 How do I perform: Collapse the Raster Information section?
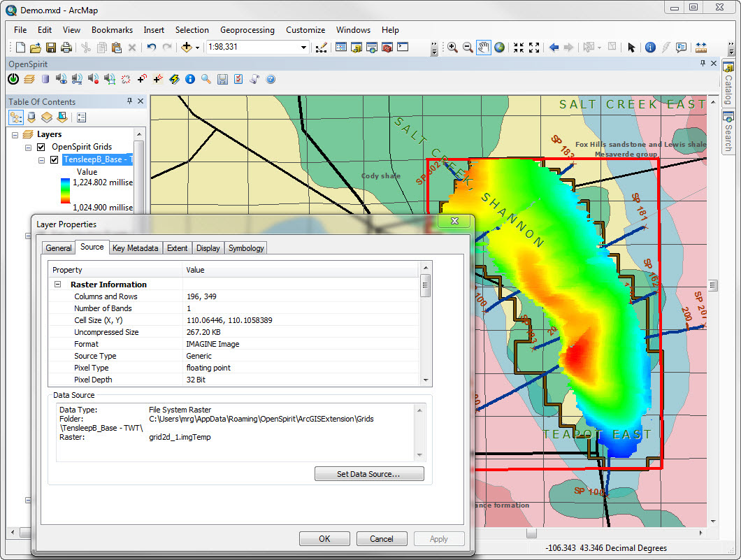point(58,285)
